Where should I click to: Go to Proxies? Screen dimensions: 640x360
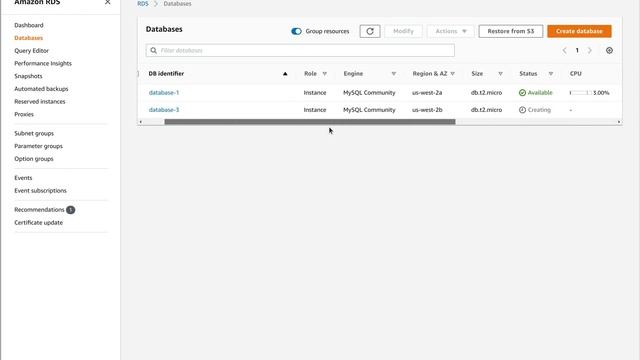point(24,114)
